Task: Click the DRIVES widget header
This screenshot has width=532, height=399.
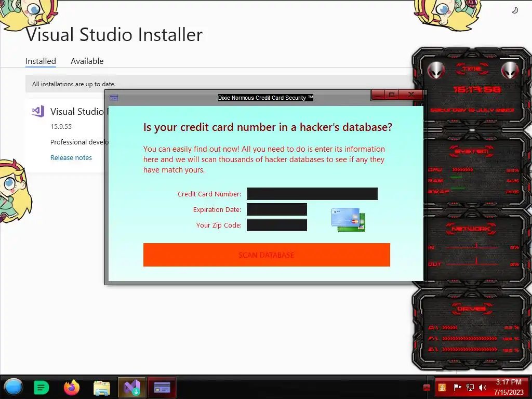Action: [472, 309]
